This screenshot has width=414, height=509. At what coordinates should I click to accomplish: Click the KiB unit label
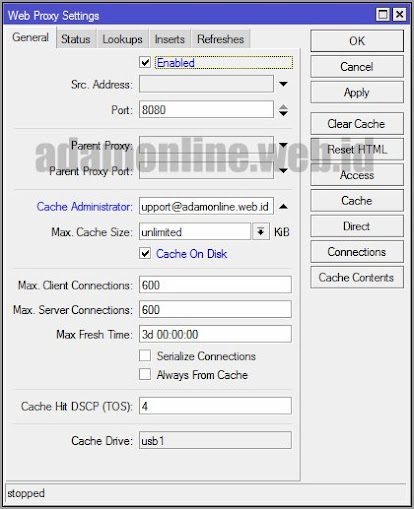point(282,232)
